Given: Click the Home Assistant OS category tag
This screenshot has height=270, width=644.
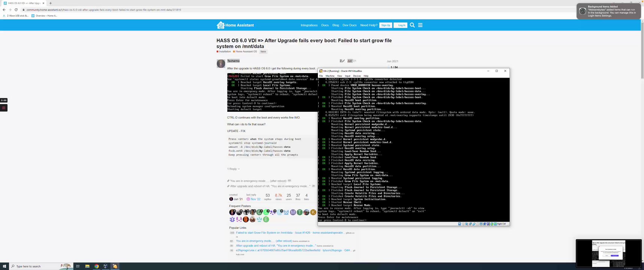Looking at the screenshot, I should pyautogui.click(x=245, y=51).
